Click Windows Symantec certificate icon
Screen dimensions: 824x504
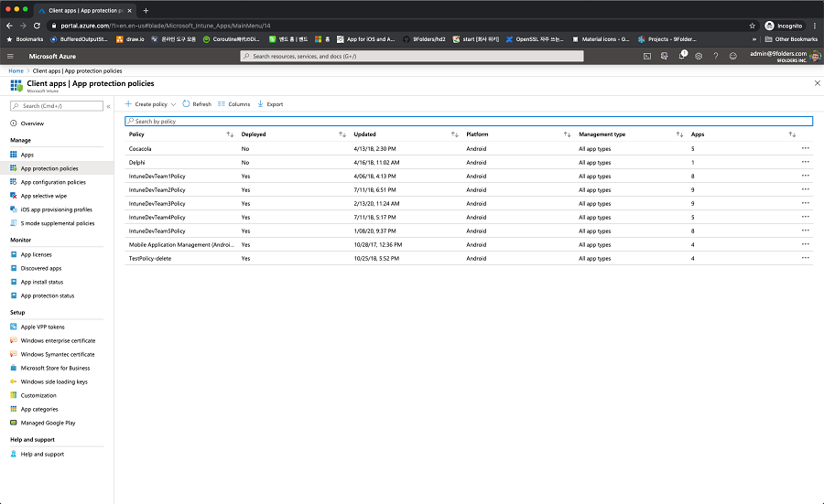(14, 354)
